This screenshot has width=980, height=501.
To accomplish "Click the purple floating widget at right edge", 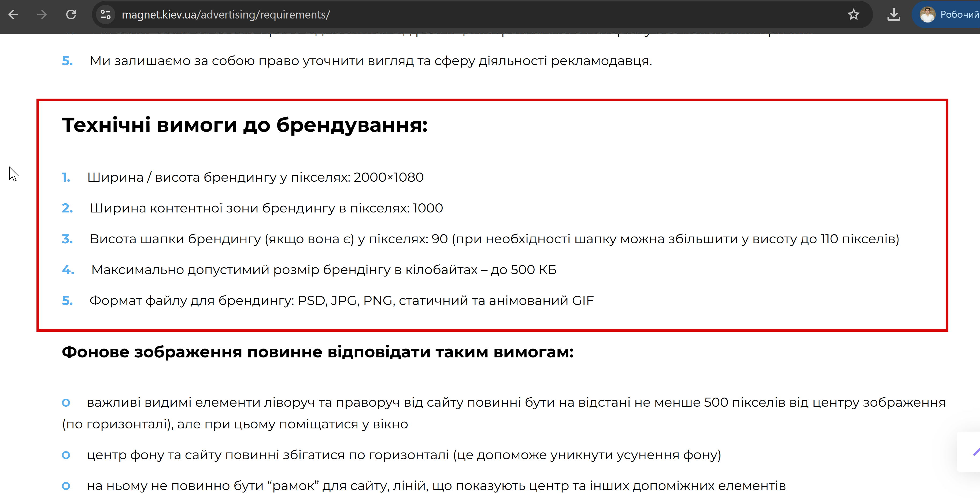I will (974, 452).
